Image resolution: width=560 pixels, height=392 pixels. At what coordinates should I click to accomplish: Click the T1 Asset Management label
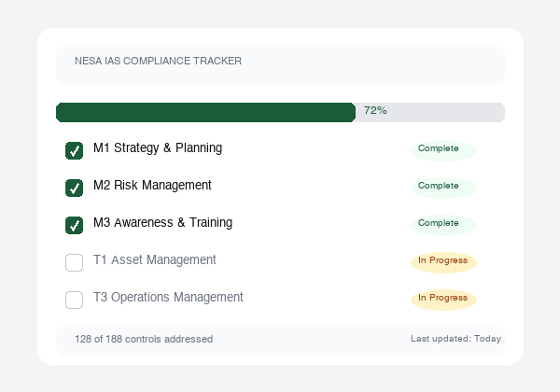[155, 259]
